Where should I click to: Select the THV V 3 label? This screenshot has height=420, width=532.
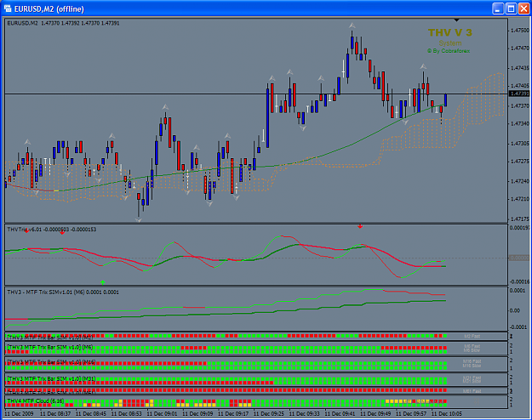(450, 32)
